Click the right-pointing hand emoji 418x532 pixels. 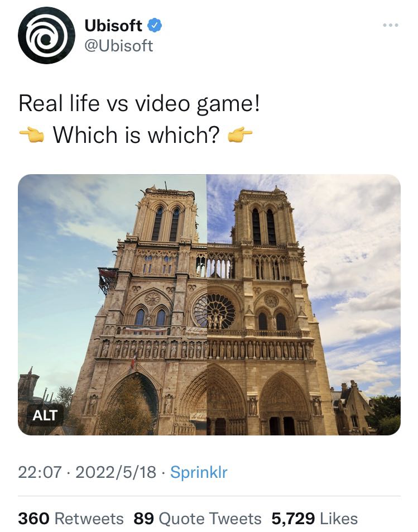pos(241,135)
